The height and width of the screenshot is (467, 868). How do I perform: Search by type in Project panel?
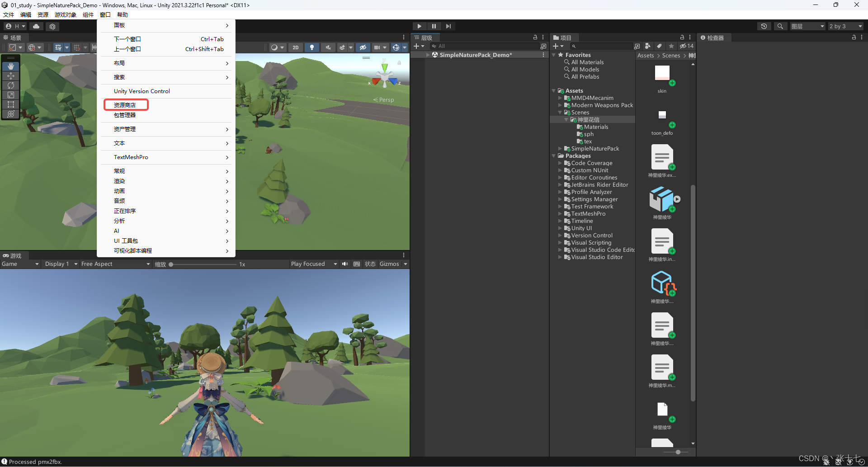[x=648, y=46]
